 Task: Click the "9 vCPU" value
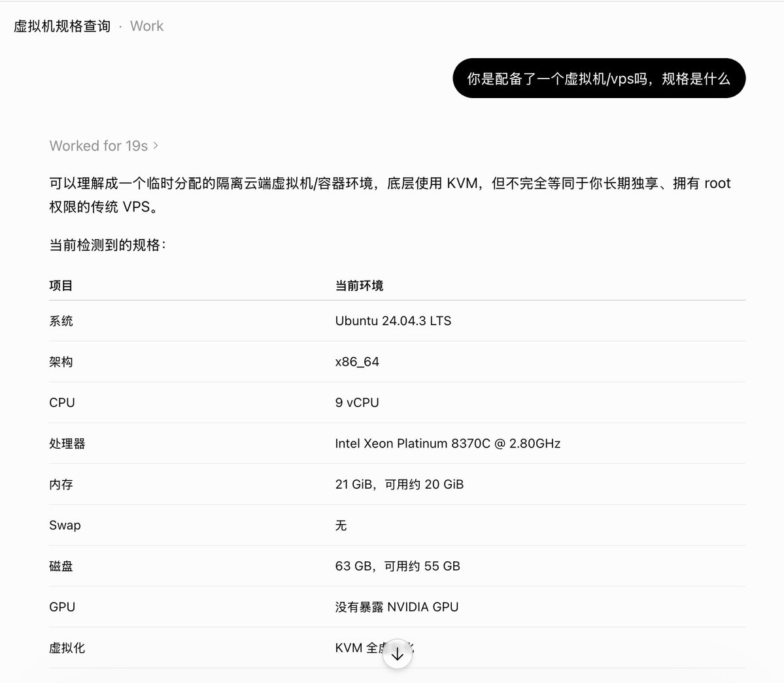(357, 402)
